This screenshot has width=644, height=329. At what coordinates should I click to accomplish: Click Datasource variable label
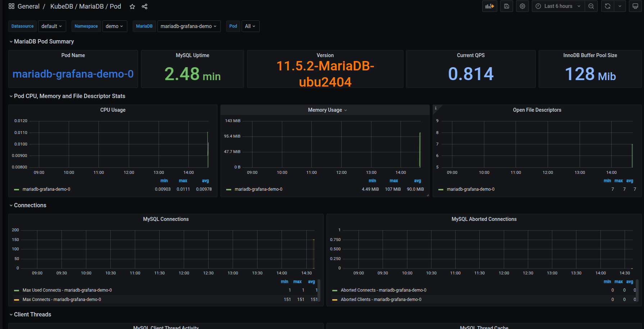click(x=22, y=26)
